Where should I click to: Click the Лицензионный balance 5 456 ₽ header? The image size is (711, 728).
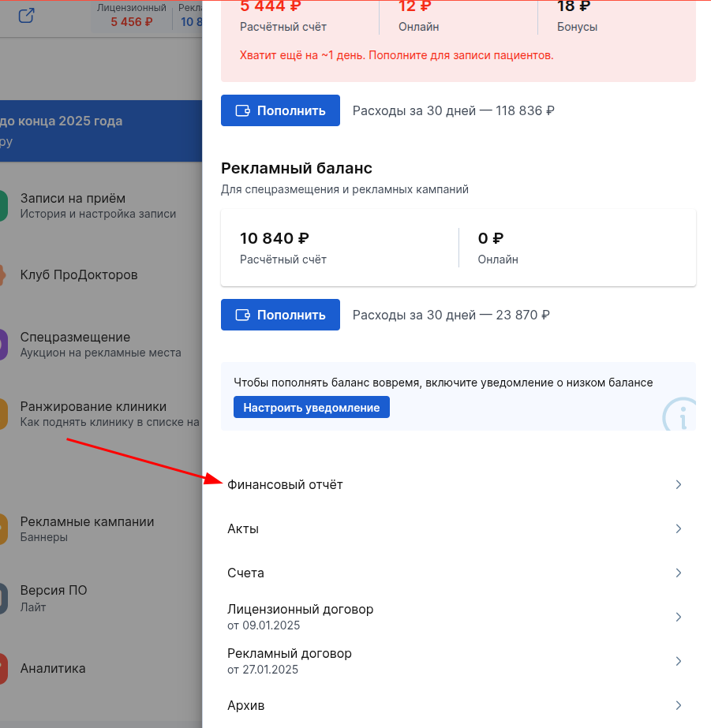click(x=131, y=16)
